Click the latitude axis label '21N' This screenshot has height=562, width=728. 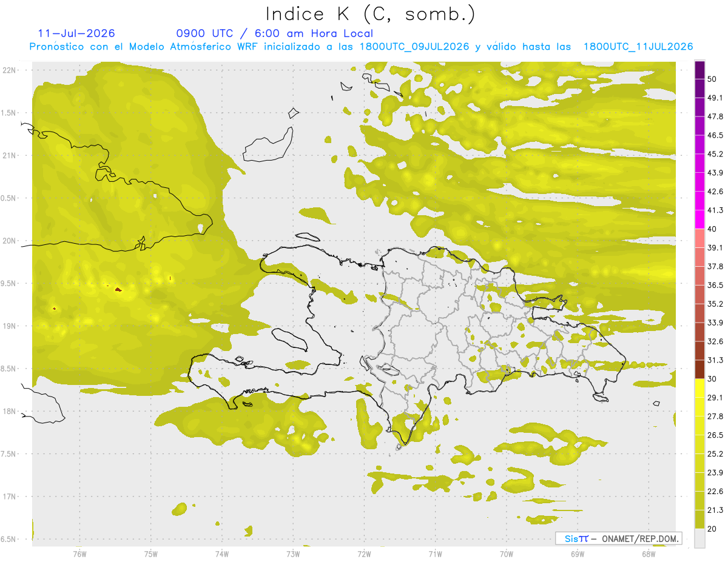10,156
